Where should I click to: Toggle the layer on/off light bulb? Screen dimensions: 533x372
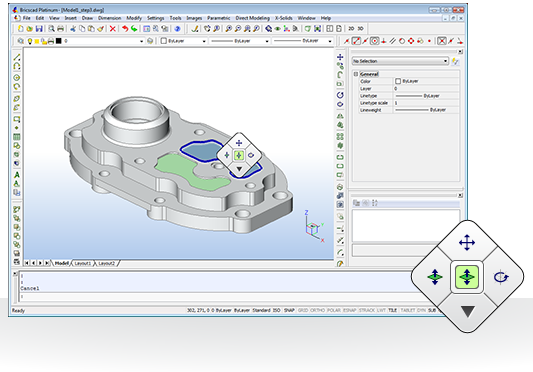point(30,41)
